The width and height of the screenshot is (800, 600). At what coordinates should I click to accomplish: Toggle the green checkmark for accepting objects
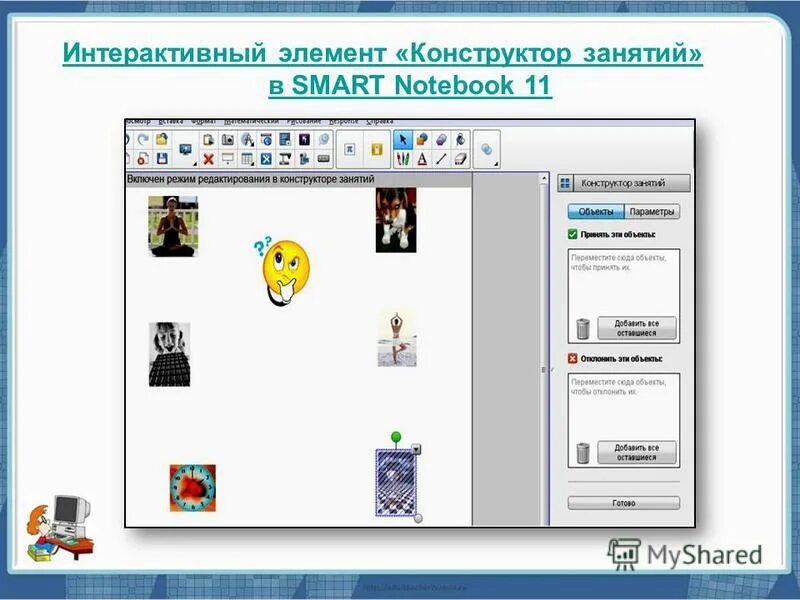[x=573, y=235]
